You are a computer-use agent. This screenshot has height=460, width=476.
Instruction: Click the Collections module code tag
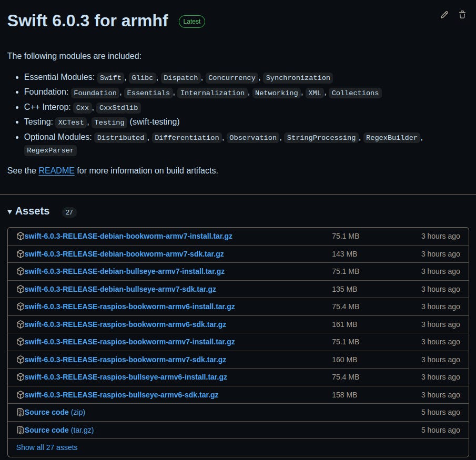(x=355, y=93)
